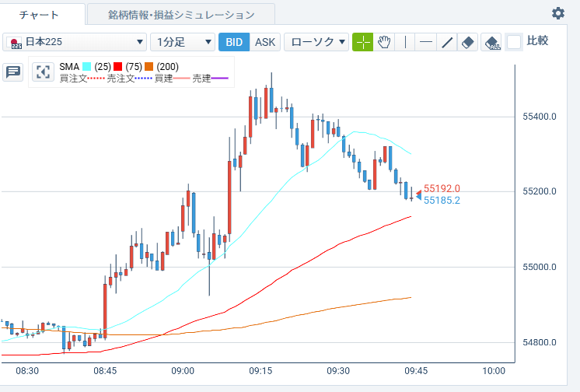Switch price display to ASK
The width and height of the screenshot is (580, 392).
(265, 42)
